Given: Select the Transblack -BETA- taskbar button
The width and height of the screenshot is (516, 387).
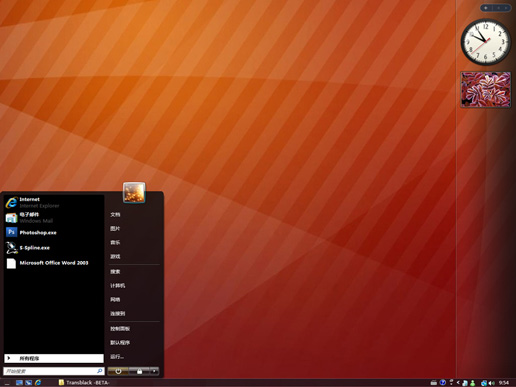Looking at the screenshot, I should [x=84, y=383].
